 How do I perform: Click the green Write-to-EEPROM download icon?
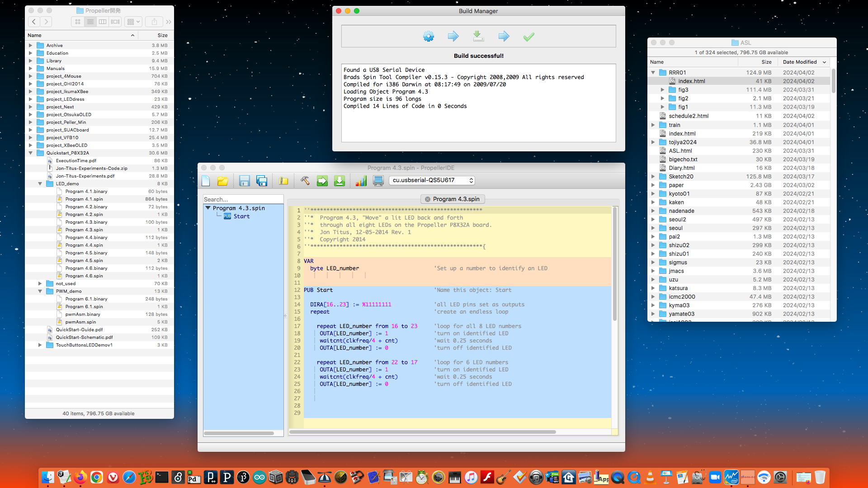(339, 181)
